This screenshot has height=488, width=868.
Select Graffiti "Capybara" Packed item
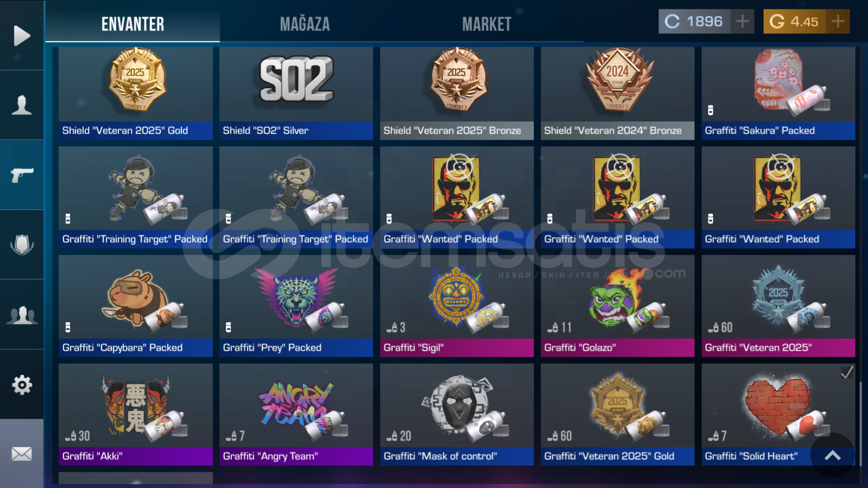click(136, 306)
